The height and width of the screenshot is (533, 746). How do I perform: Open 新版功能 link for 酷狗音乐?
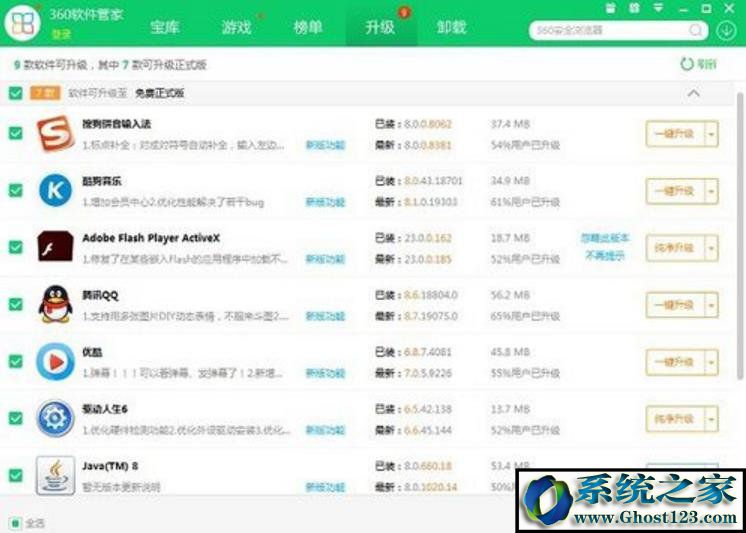point(325,202)
